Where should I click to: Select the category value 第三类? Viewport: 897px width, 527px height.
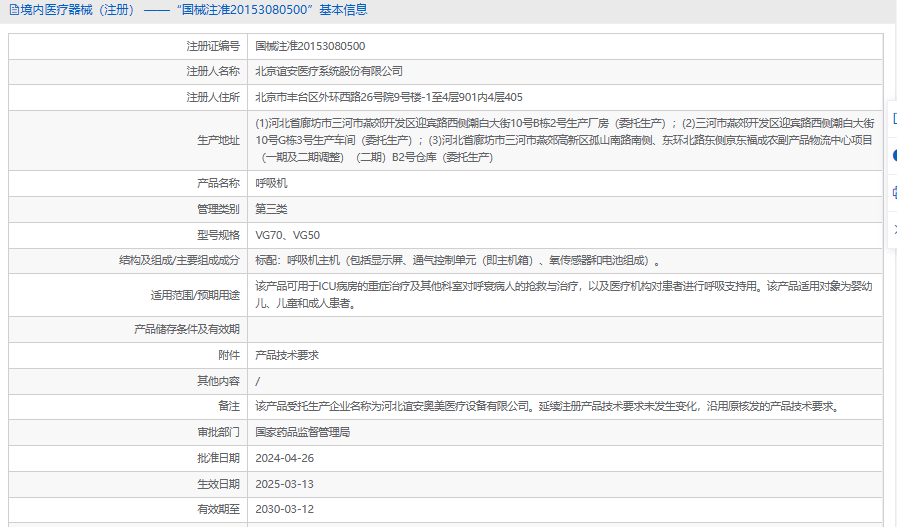271,209
